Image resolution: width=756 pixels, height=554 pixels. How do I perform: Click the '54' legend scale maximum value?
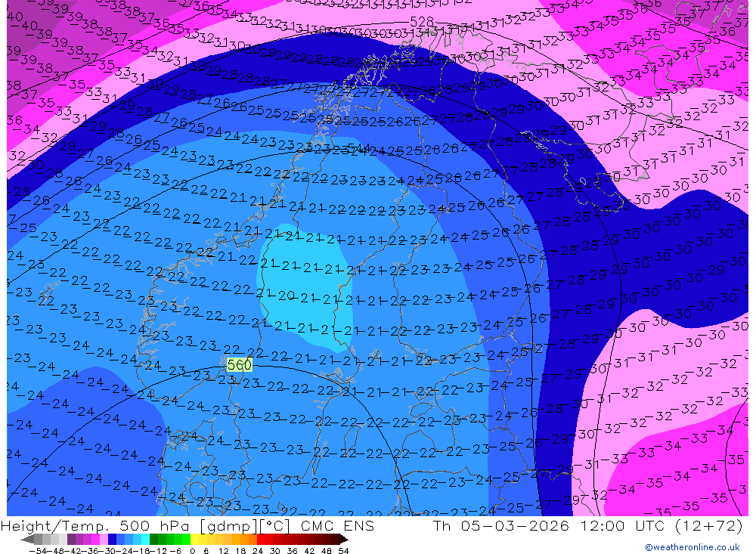click(343, 551)
